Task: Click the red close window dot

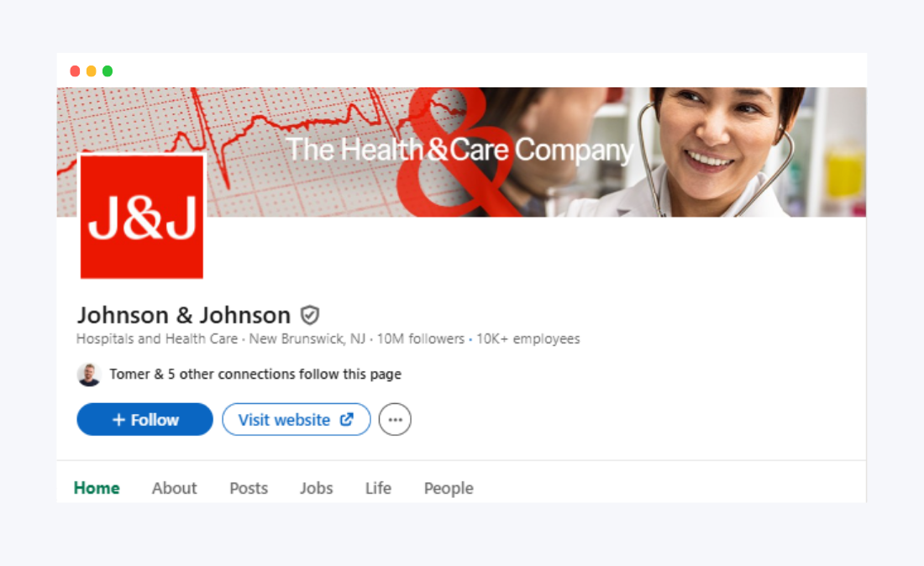Action: click(75, 71)
